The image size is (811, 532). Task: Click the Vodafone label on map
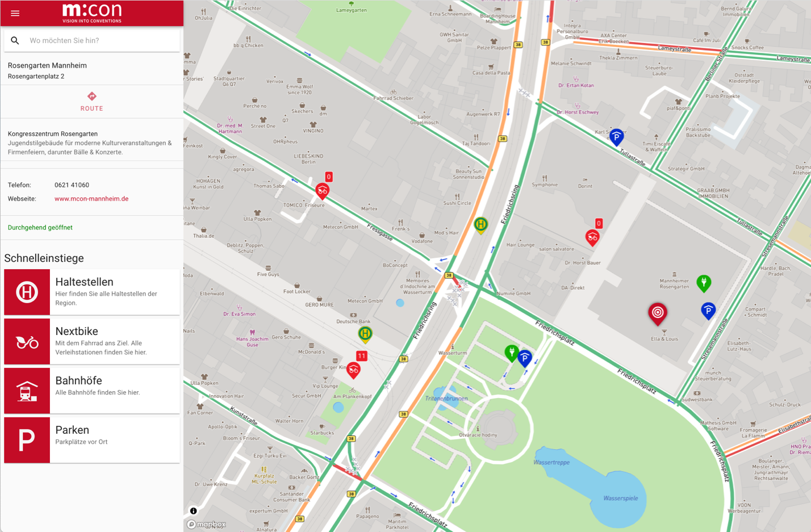point(422,241)
